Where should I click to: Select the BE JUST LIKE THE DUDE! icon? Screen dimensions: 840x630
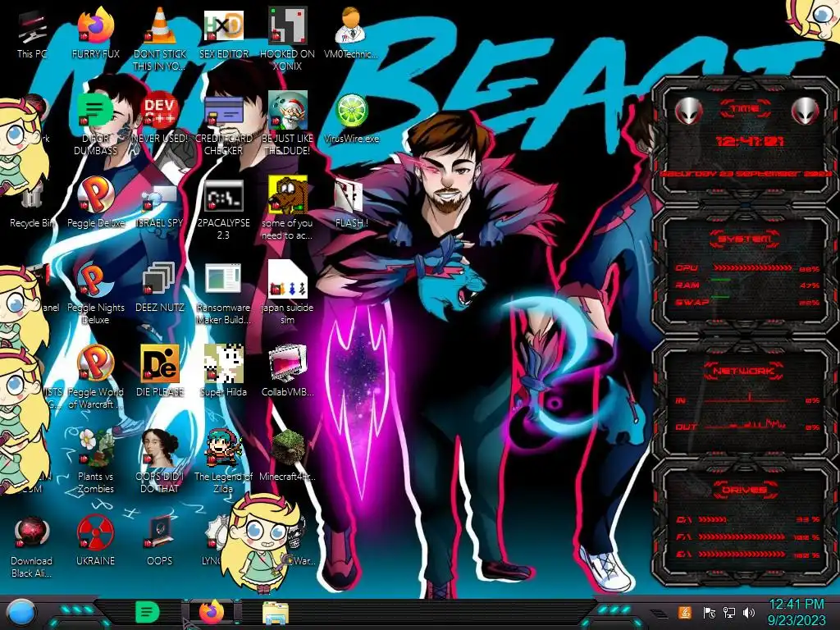point(288,110)
